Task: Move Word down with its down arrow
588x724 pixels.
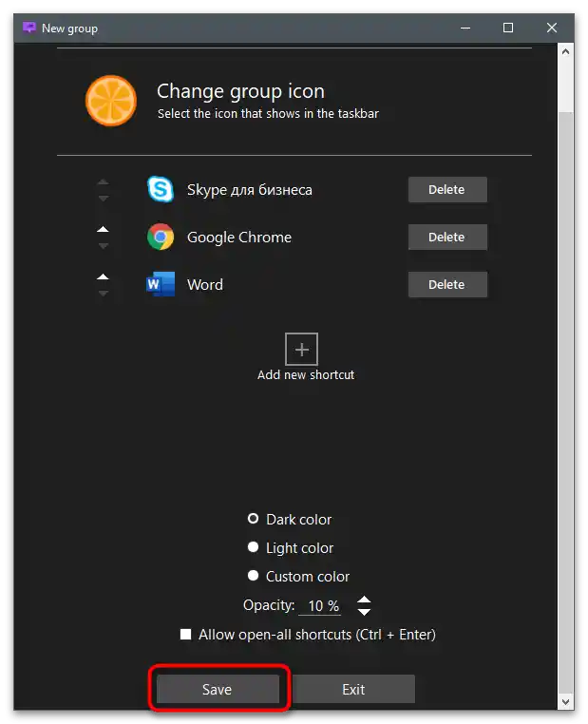Action: 104,294
